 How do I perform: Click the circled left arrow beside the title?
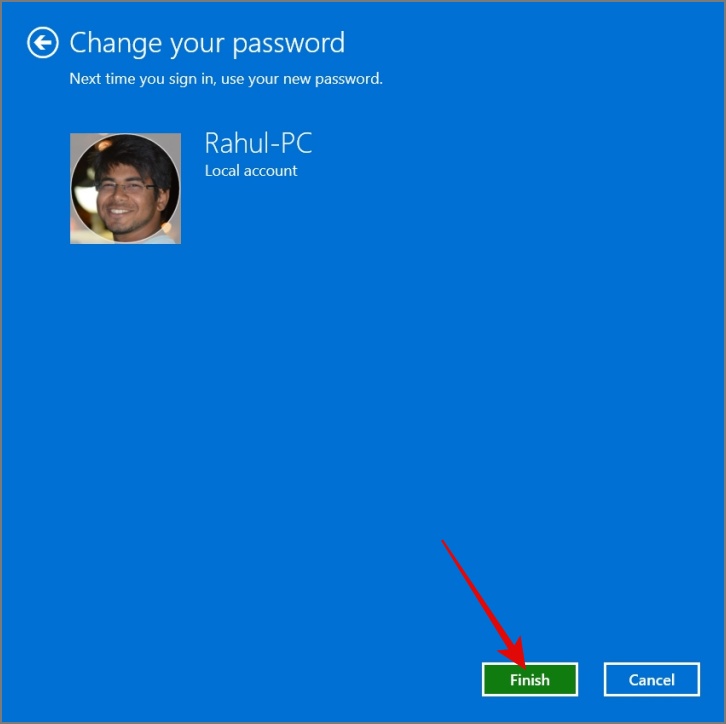point(43,43)
